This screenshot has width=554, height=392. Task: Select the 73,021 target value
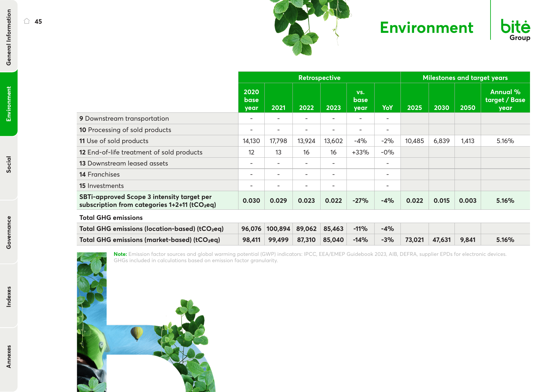point(414,240)
